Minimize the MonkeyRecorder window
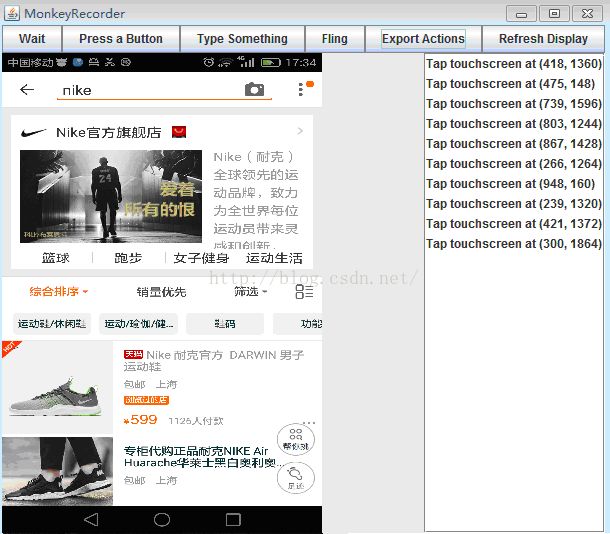 tap(521, 14)
